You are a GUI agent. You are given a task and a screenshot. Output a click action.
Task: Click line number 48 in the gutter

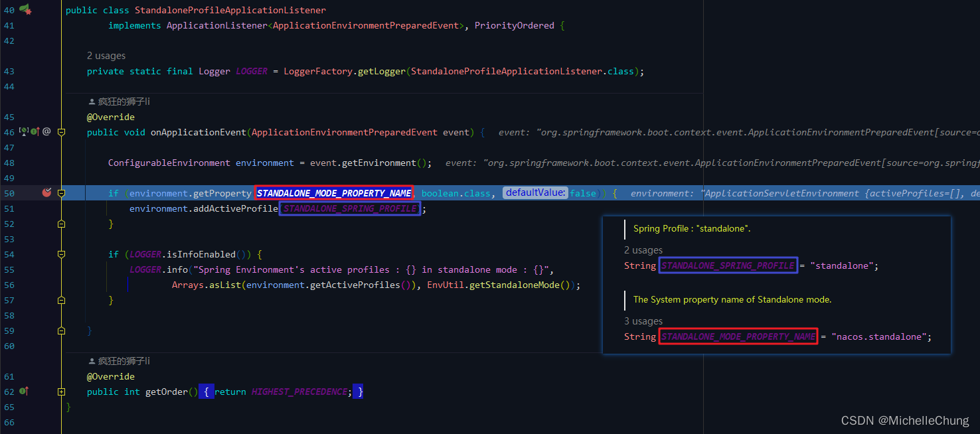[9, 163]
